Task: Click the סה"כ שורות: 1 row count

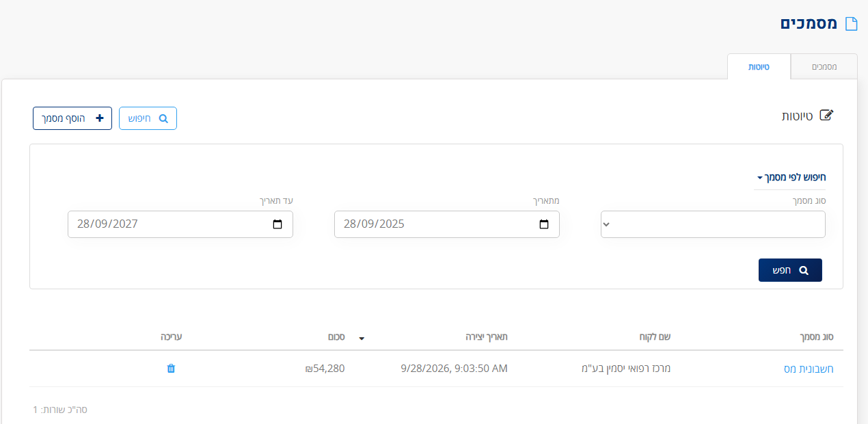Action: [x=60, y=410]
